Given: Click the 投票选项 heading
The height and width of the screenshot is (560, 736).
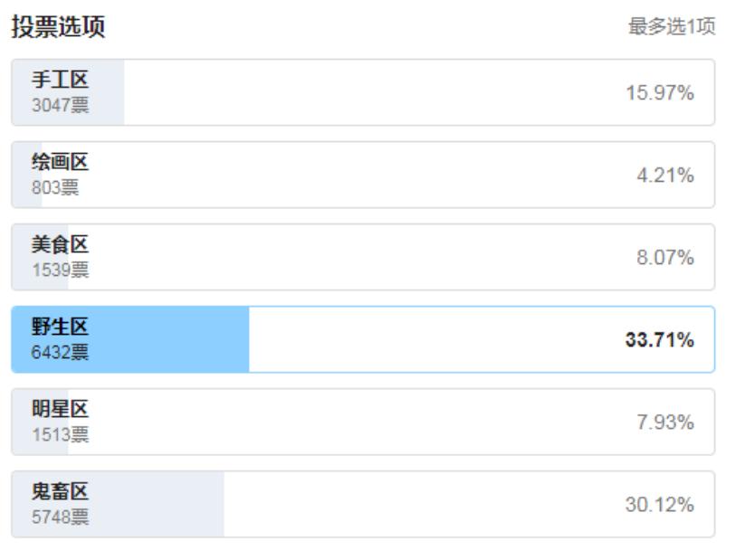Looking at the screenshot, I should [58, 28].
